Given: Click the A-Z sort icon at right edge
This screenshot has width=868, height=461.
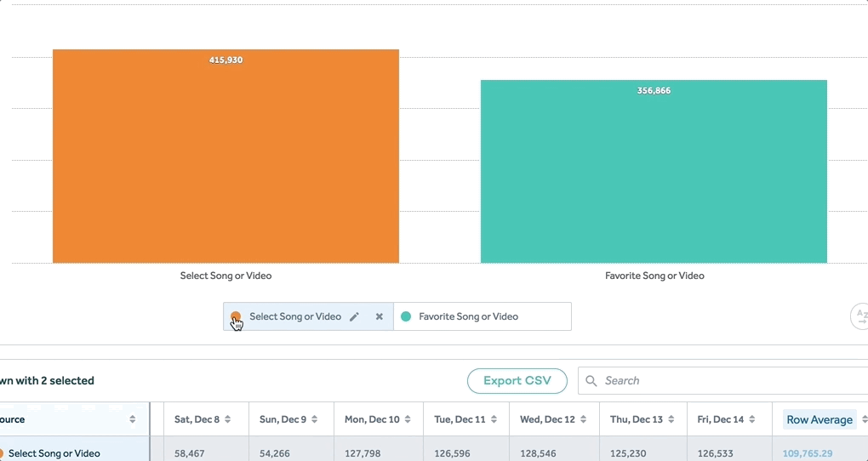Looking at the screenshot, I should (860, 316).
